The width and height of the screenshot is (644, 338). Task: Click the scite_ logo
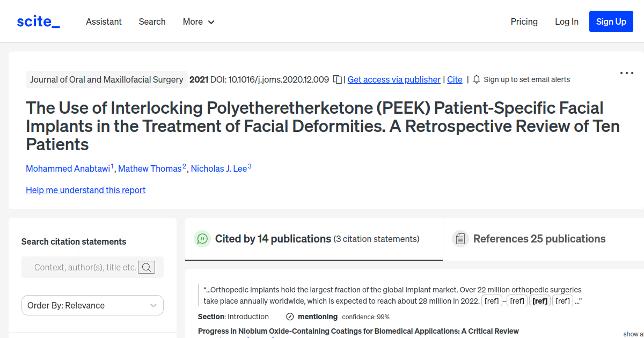(38, 21)
